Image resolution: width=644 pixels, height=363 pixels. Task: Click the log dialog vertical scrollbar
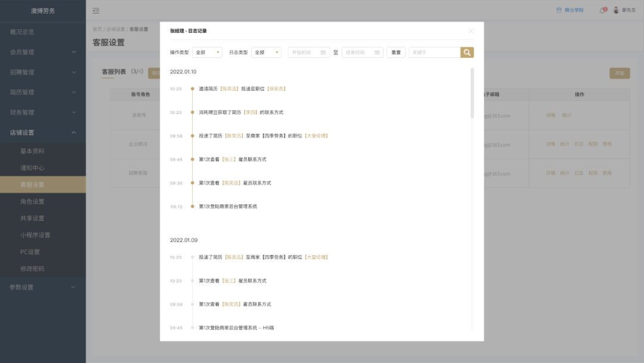[472, 93]
